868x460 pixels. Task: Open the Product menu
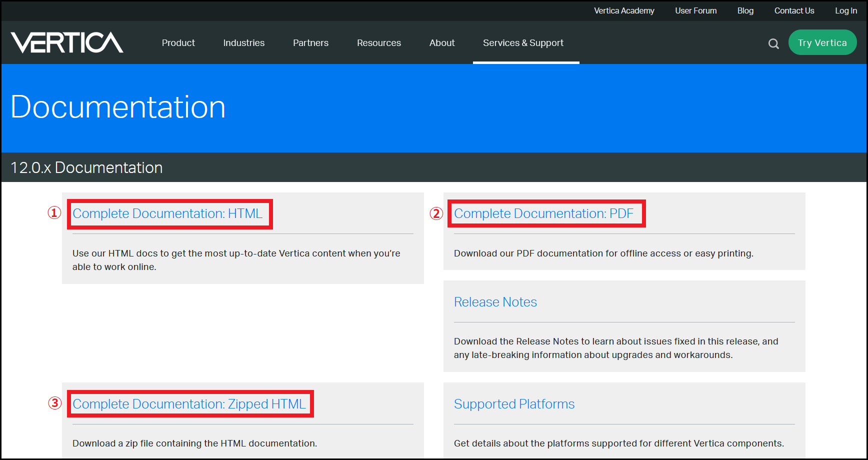click(x=178, y=43)
